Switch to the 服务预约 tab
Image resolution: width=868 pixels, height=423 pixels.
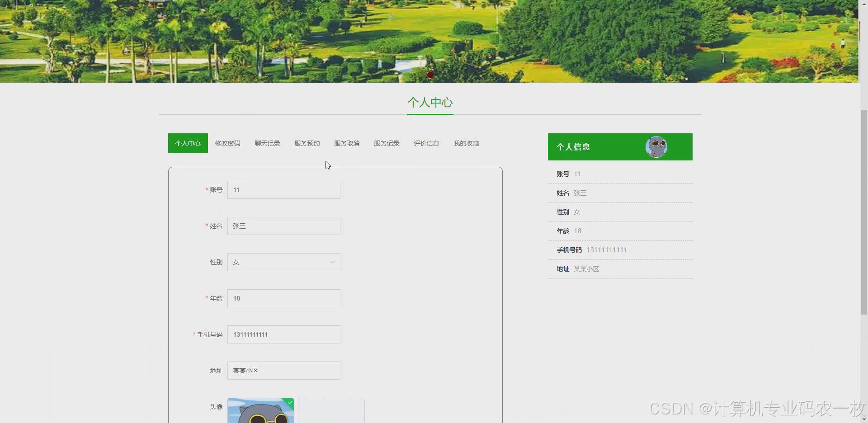click(307, 143)
